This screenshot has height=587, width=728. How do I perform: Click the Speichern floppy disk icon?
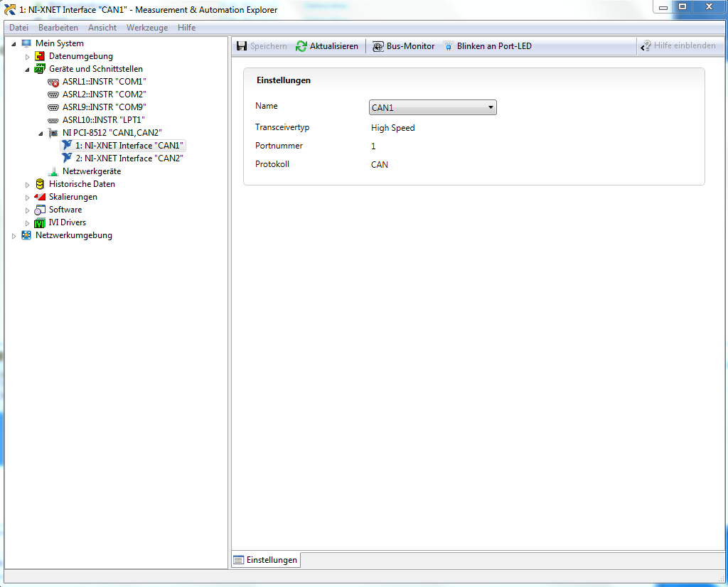242,46
